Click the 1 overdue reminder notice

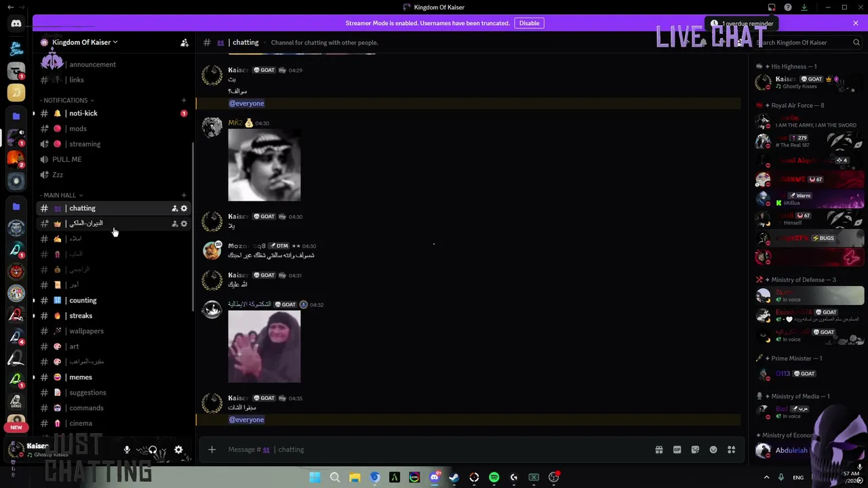(x=742, y=24)
